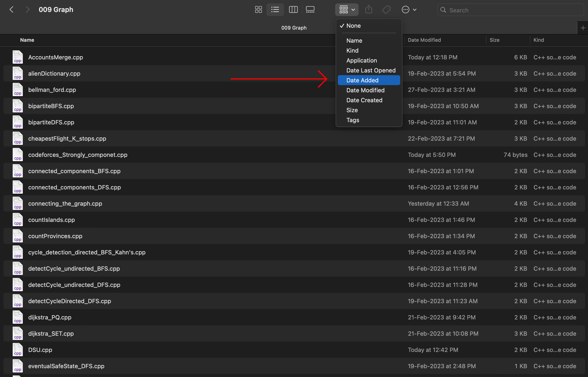Switch to column view
Image resolution: width=588 pixels, height=377 pixels.
coord(293,10)
